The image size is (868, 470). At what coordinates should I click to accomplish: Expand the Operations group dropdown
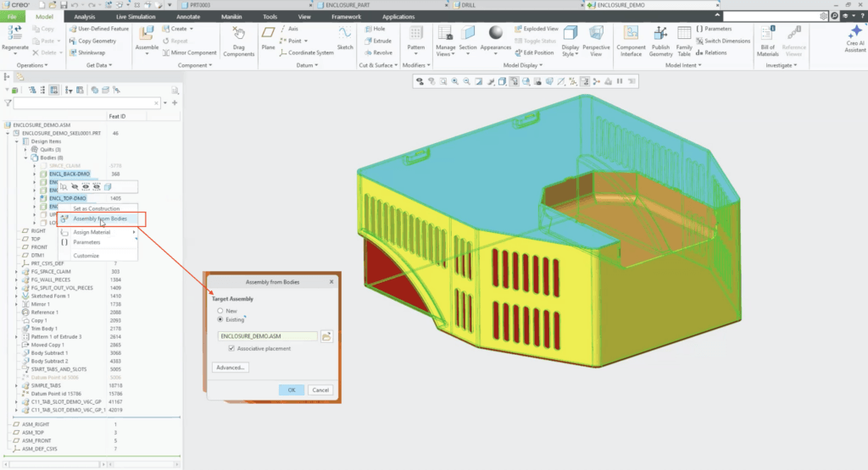click(x=32, y=65)
